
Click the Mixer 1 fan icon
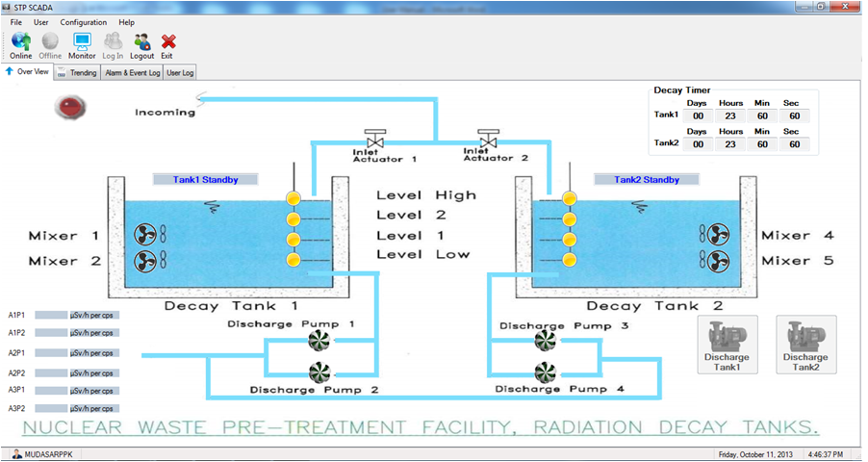tap(146, 236)
